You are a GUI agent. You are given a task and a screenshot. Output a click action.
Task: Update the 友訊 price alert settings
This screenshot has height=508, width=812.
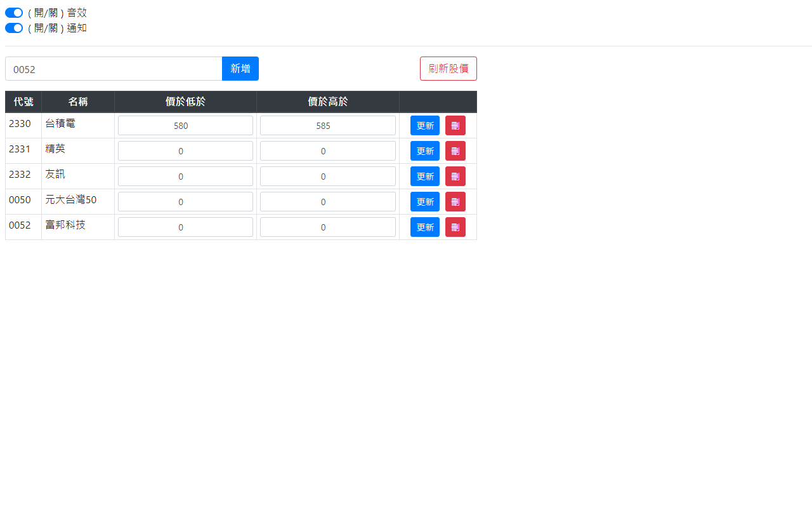(424, 176)
